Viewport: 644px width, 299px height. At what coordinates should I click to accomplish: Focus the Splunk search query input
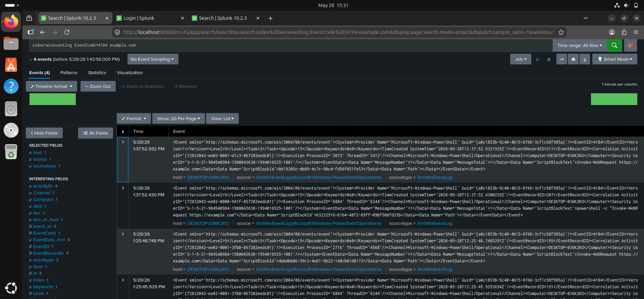(x=291, y=45)
